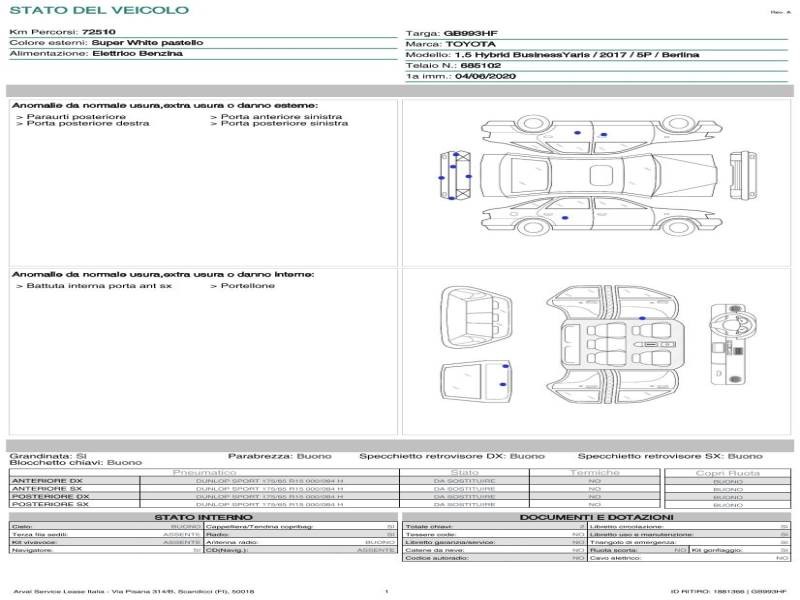800x600 pixels.
Task: Select the "Grandinata: Si" line
Action: (48, 456)
